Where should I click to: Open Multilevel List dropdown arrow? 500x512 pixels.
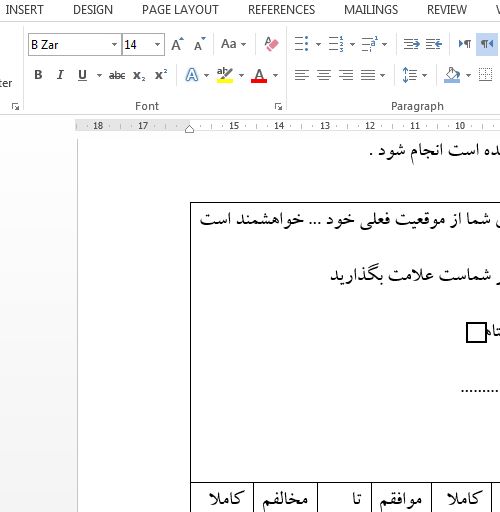coord(384,44)
